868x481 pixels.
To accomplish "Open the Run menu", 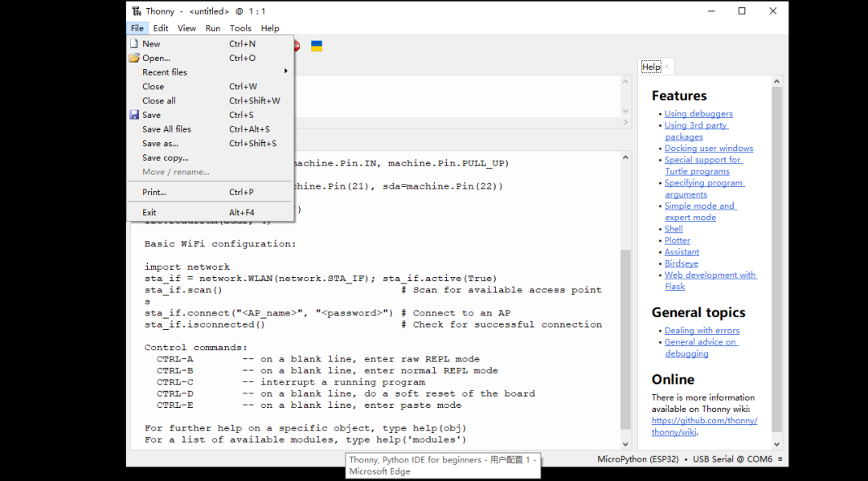I will pyautogui.click(x=212, y=28).
